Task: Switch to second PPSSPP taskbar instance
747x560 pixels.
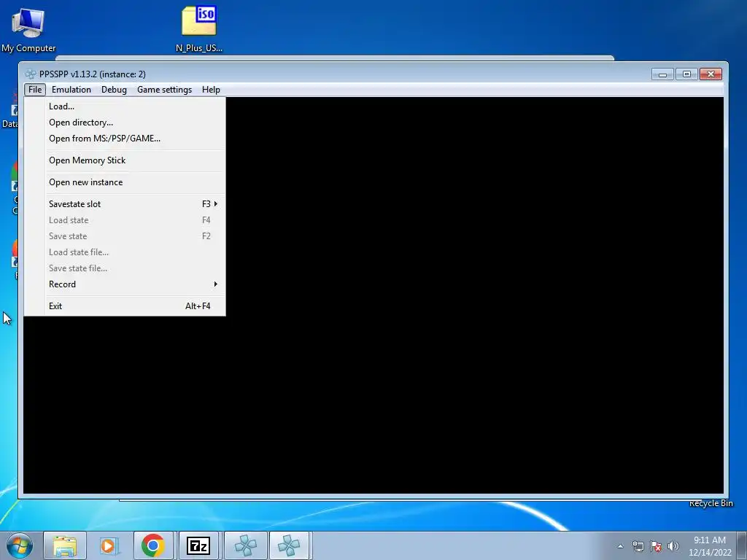Action: [x=289, y=545]
